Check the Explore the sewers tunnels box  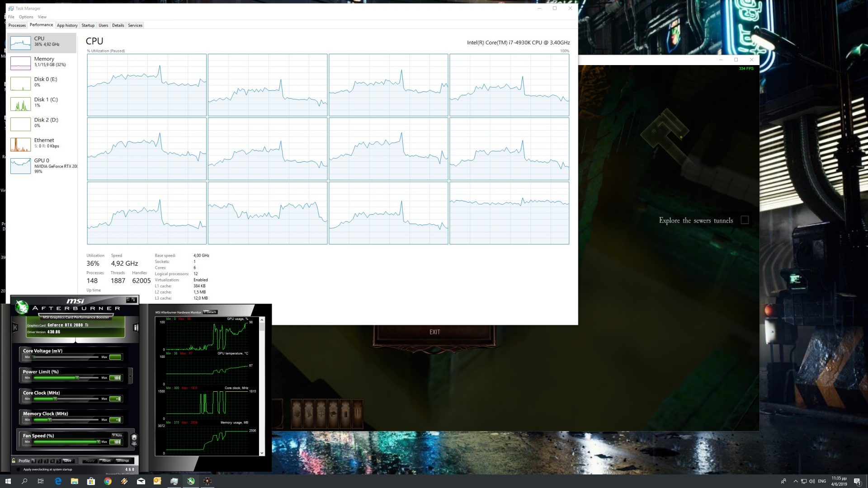[745, 220]
